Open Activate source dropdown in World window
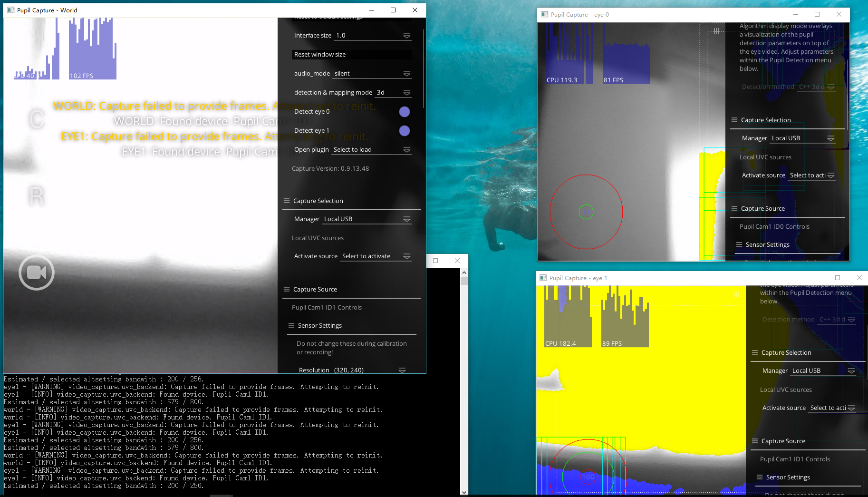The height and width of the screenshot is (497, 868). pyautogui.click(x=376, y=256)
